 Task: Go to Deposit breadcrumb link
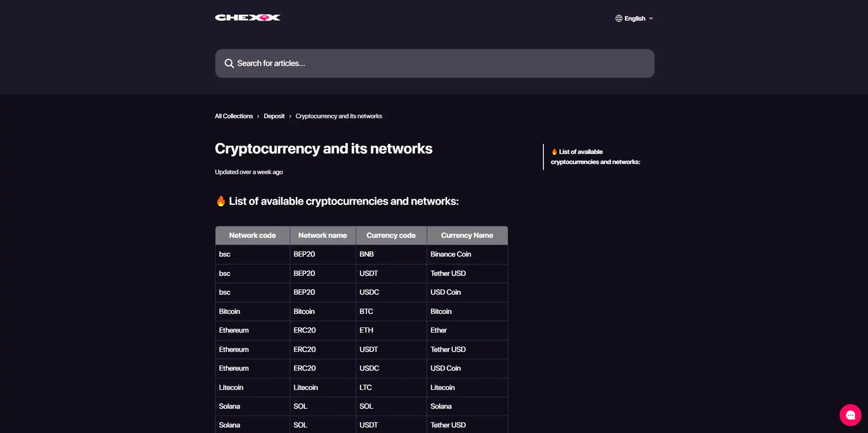click(x=274, y=116)
